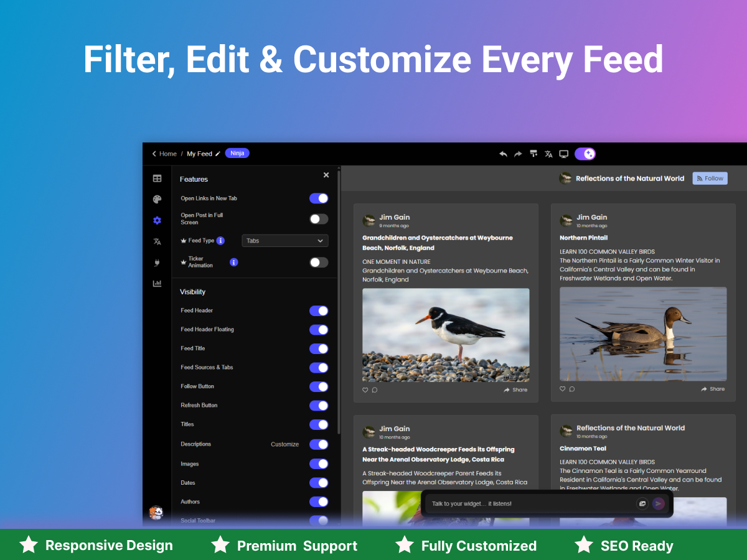Click Reflections of the Natural World header title
Screen dimensions: 747x560
630,179
